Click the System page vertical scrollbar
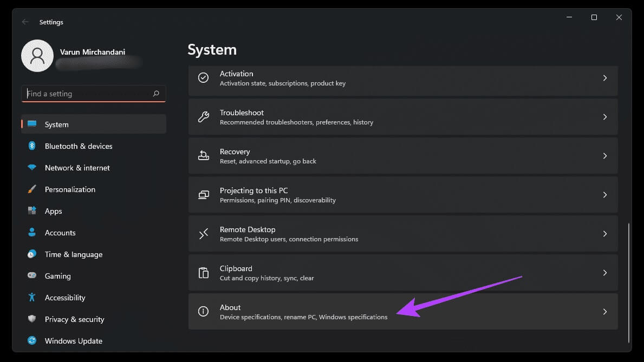The width and height of the screenshot is (644, 362). [x=628, y=282]
